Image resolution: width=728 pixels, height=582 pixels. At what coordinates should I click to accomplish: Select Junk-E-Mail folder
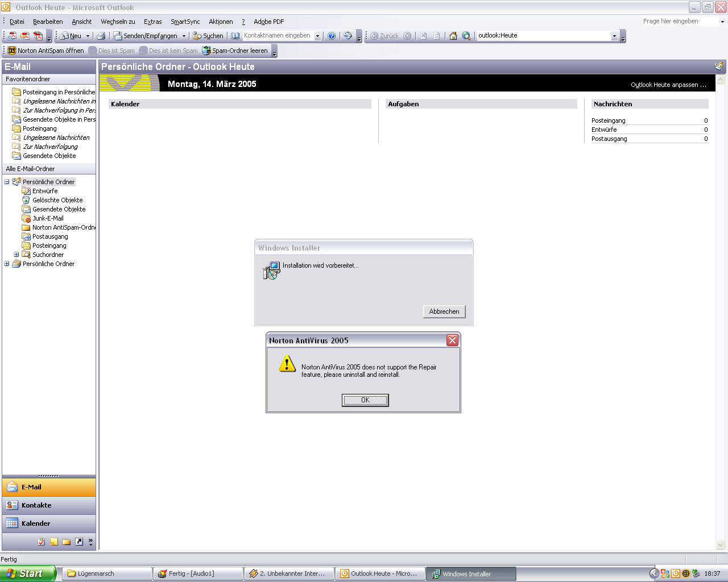48,218
